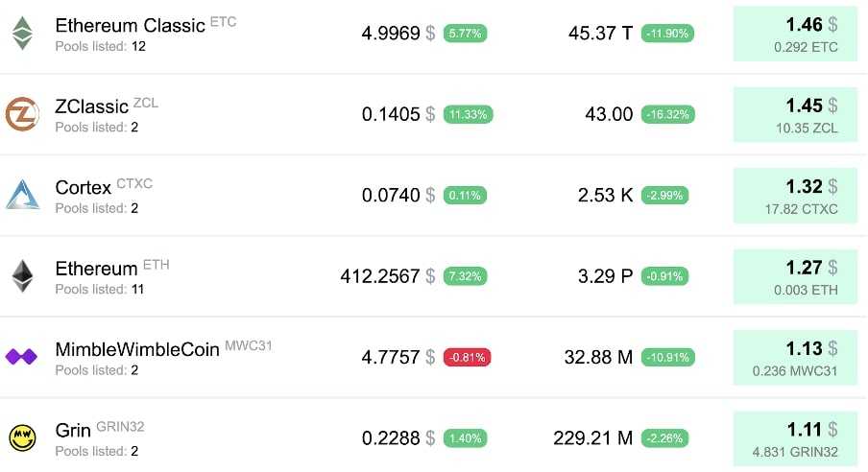Click the Ethereum Classic -11.90% hashrate badge
Screen dimensions: 868x472
click(x=667, y=34)
